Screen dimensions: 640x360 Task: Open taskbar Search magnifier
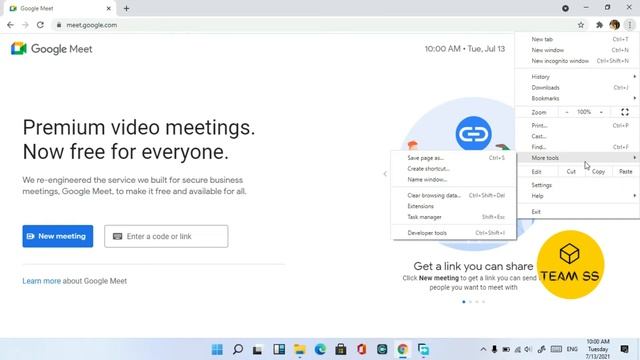click(x=238, y=349)
